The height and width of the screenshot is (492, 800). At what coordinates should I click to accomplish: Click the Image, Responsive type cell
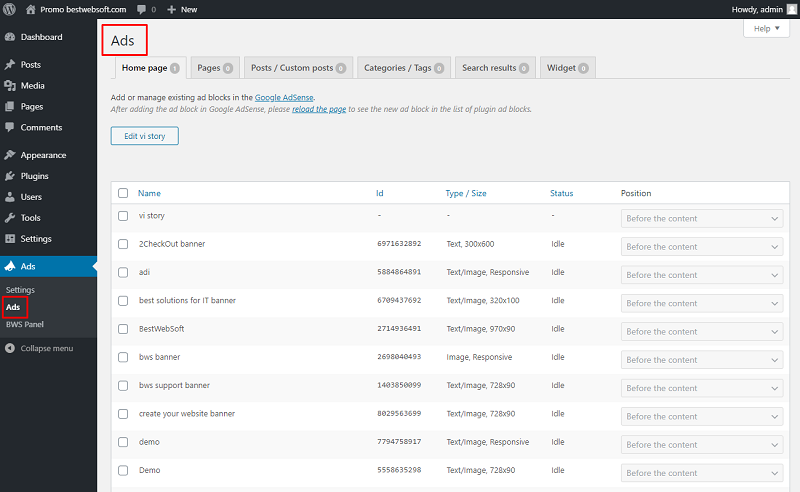click(x=479, y=357)
